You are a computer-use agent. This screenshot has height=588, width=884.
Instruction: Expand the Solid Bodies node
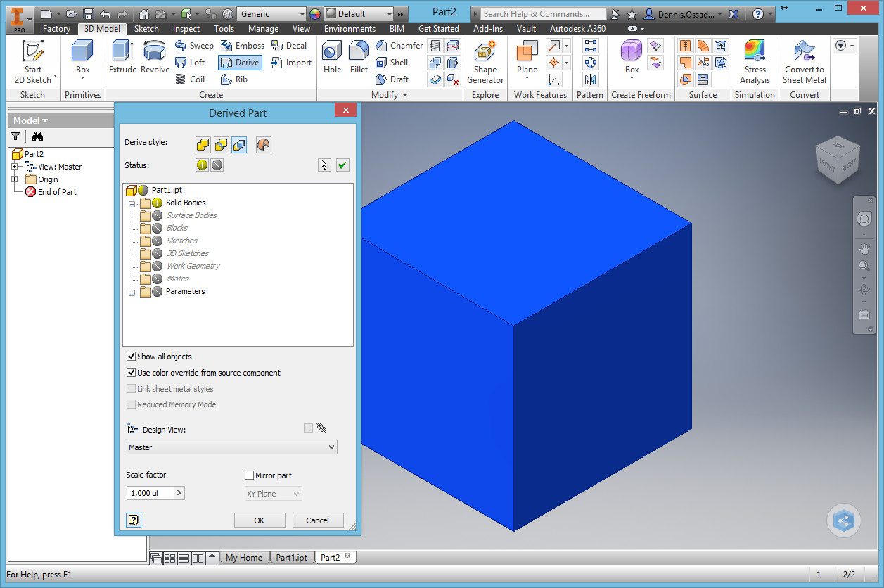coord(132,203)
